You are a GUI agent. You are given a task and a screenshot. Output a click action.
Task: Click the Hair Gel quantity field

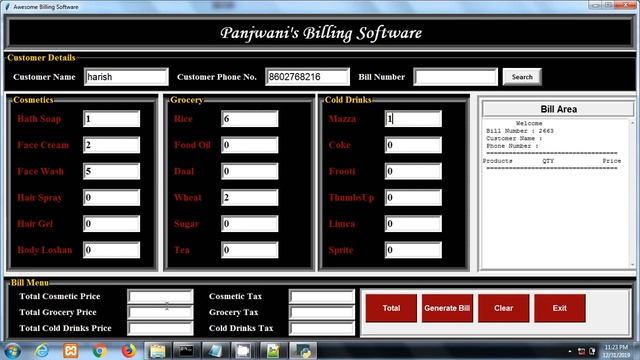click(x=111, y=224)
